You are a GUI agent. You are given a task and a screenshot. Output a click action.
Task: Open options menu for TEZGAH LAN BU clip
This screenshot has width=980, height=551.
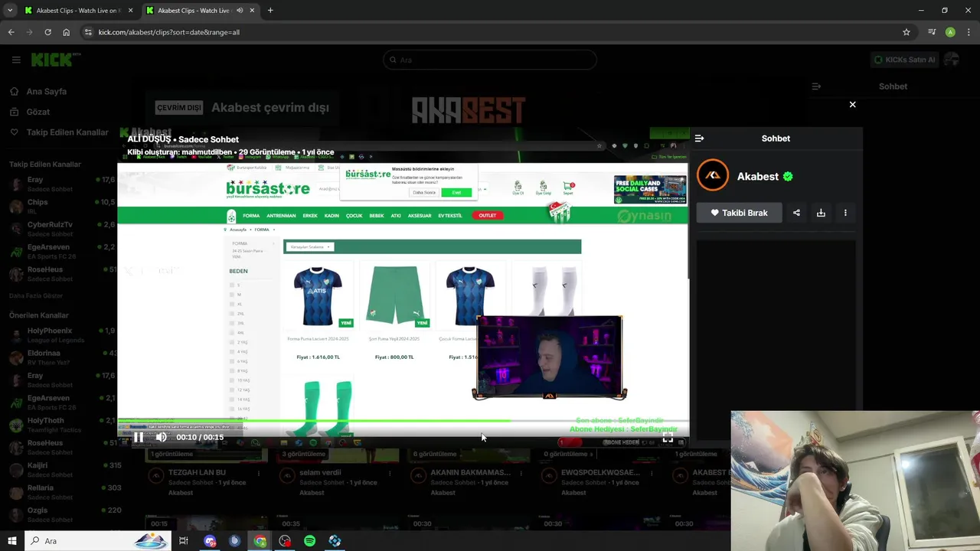tap(259, 474)
